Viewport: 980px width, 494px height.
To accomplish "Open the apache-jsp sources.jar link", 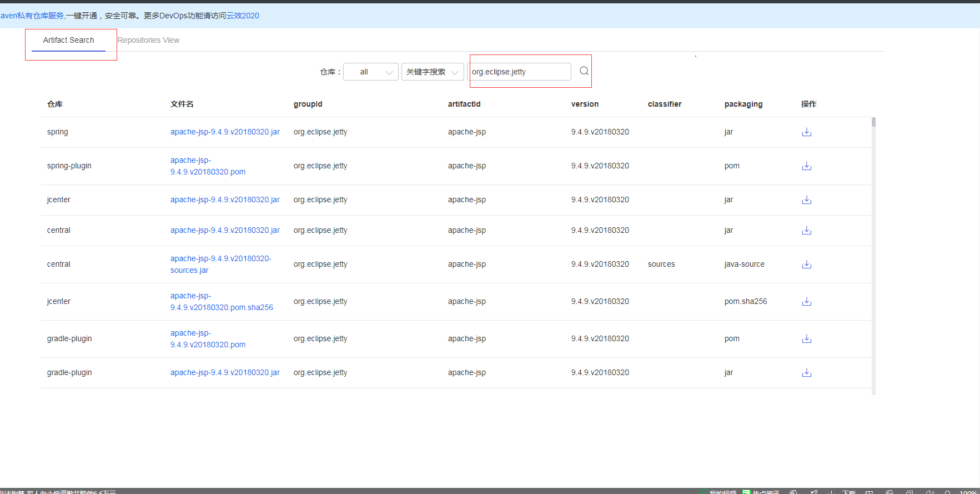I will tap(221, 265).
